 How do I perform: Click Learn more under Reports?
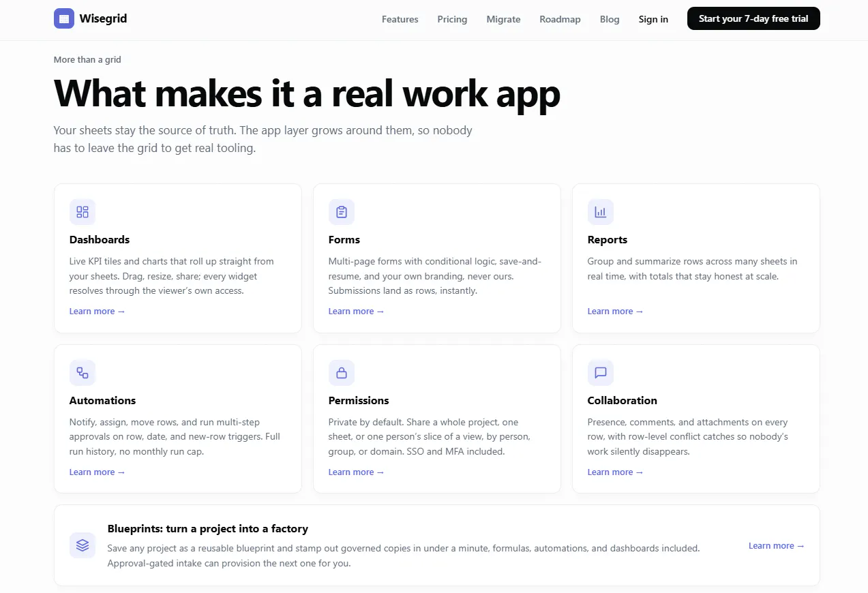pyautogui.click(x=616, y=311)
